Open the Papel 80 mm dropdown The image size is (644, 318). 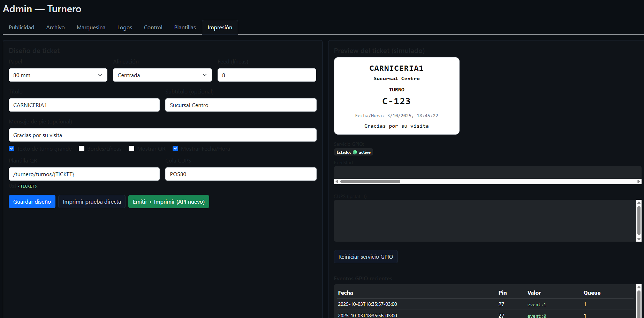[58, 75]
